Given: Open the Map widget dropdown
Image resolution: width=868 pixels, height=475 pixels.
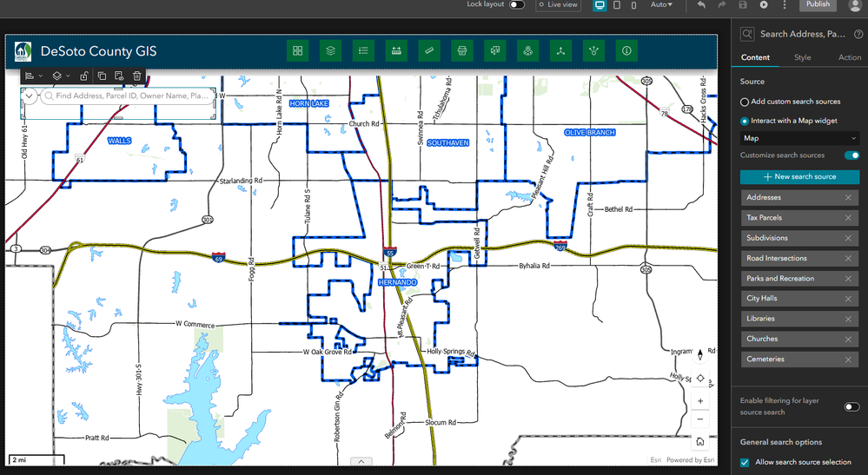Looking at the screenshot, I should 800,138.
